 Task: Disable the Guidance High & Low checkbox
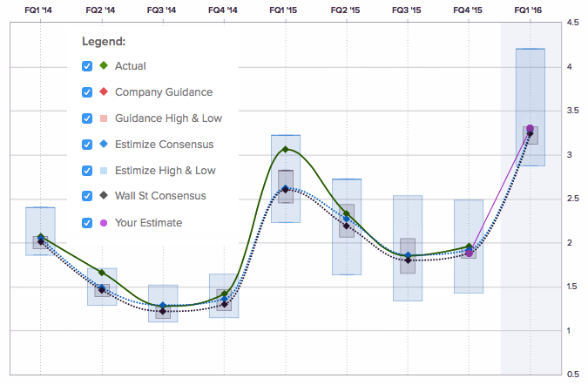[87, 118]
